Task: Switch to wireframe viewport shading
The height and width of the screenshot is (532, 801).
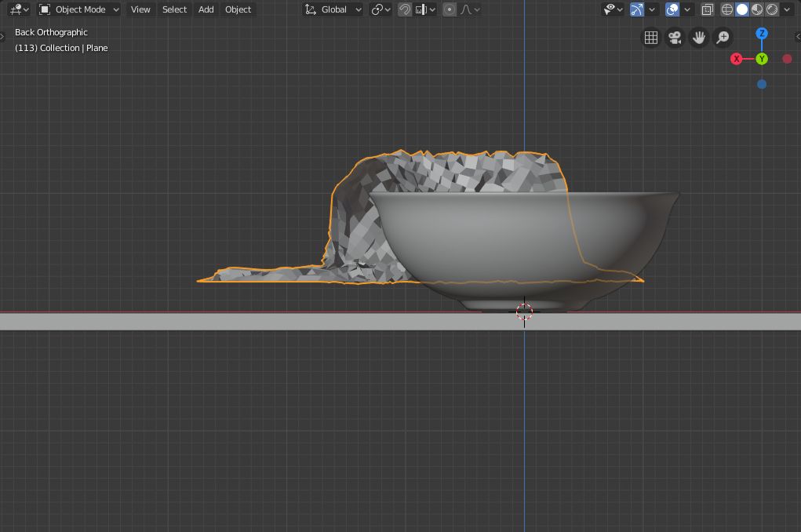Action: tap(727, 9)
